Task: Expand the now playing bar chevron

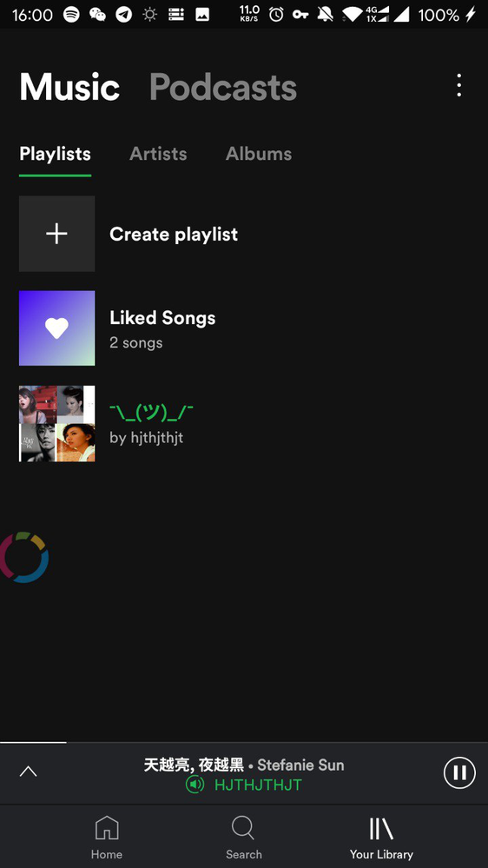Action: coord(28,772)
